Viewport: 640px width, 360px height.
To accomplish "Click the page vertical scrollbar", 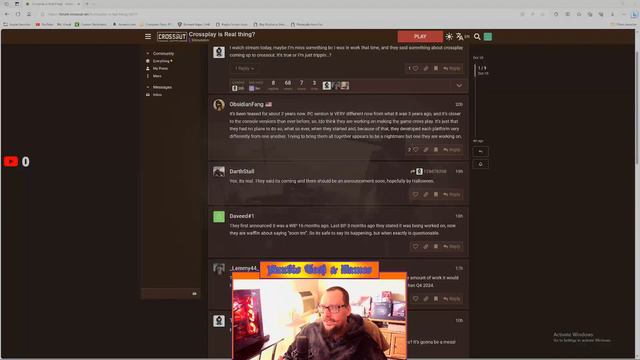I will (x=637, y=102).
